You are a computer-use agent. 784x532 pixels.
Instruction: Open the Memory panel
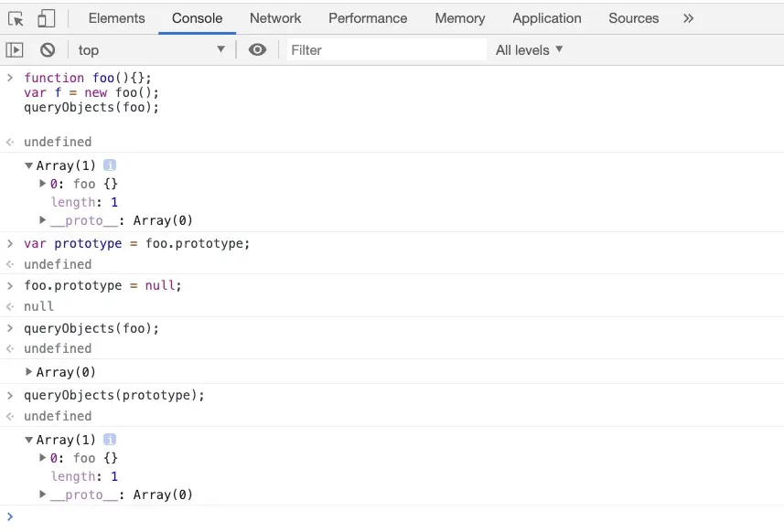point(459,17)
